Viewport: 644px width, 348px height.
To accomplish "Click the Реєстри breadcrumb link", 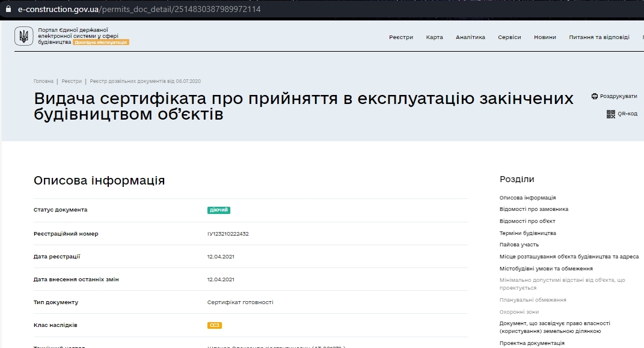I will point(72,81).
